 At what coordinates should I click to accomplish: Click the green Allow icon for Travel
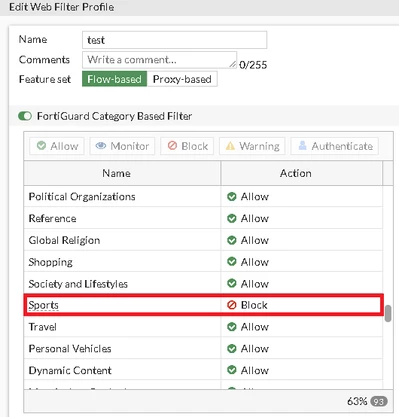232,327
